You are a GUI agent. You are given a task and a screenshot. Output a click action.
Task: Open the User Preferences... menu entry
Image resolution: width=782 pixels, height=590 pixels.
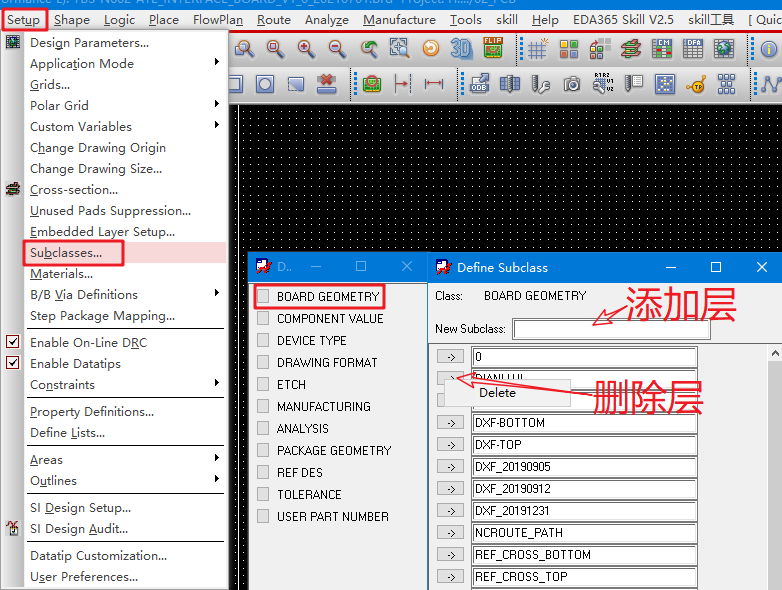coord(125,577)
